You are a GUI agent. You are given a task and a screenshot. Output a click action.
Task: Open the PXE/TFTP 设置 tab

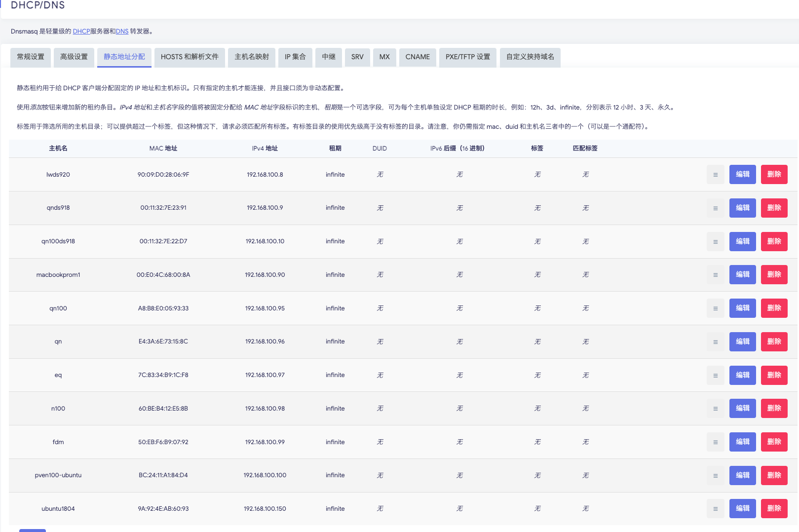(x=467, y=57)
